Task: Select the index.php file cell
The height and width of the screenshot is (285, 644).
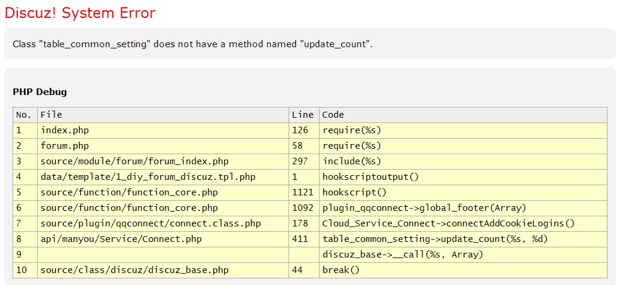Action: (65, 130)
